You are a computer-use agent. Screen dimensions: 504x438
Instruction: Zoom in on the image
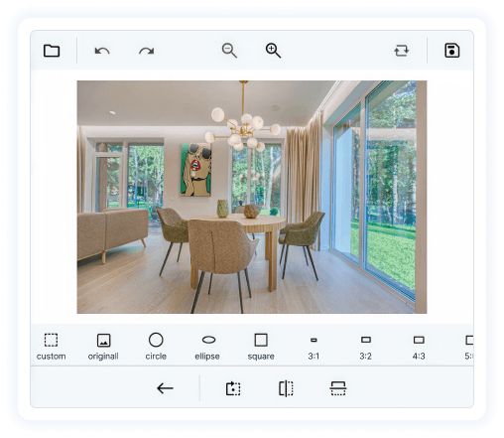(x=273, y=51)
